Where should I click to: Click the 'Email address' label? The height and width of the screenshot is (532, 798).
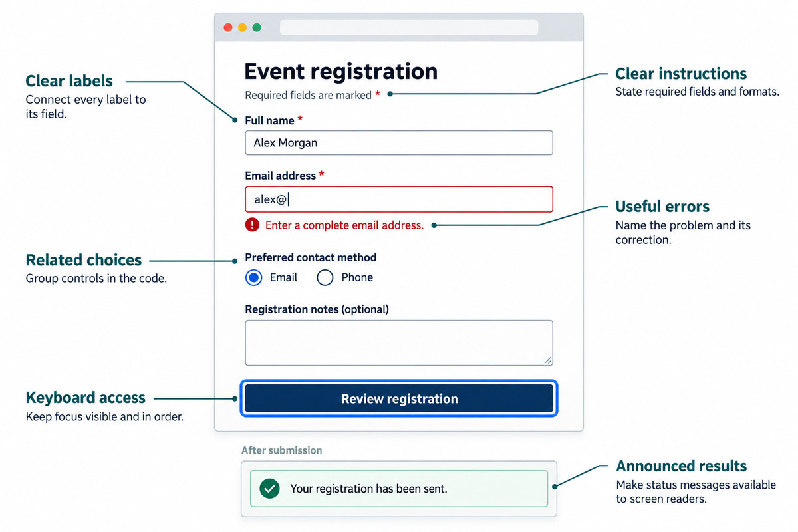(280, 176)
